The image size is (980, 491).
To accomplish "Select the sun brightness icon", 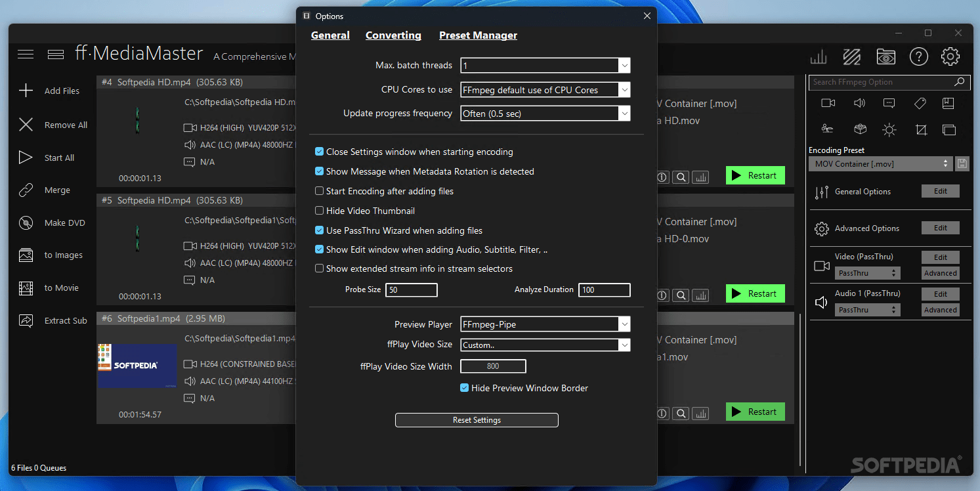I will tap(889, 129).
